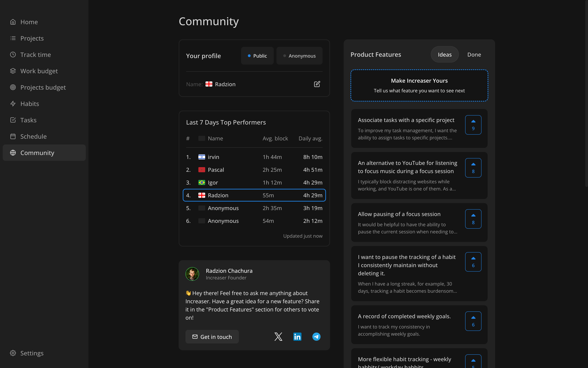Screen dimensions: 588x368
Task: Click irvin's flag in the leaderboard
Action: tap(202, 157)
